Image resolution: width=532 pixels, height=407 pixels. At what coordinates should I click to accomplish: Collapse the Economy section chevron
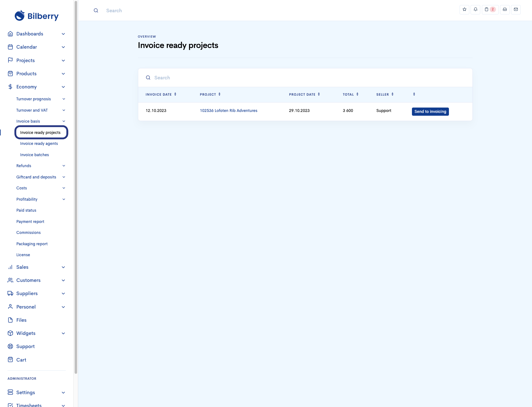tap(63, 87)
